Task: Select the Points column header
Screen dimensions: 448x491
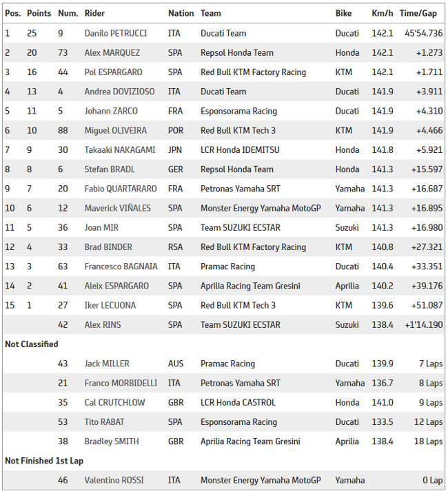Action: pyautogui.click(x=39, y=13)
